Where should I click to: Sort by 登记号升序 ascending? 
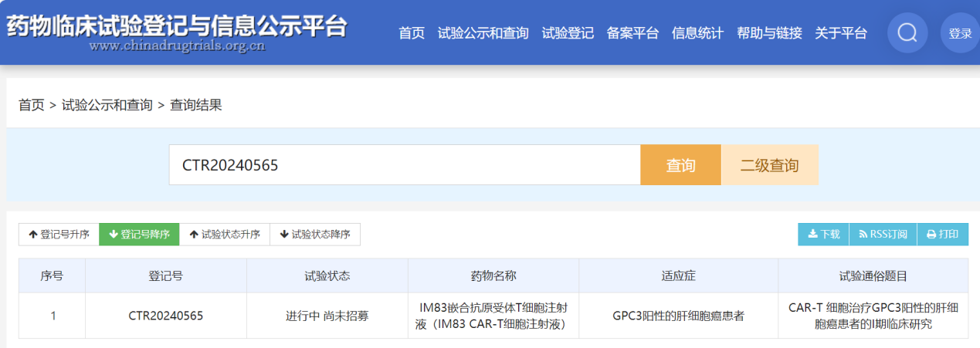(x=59, y=235)
